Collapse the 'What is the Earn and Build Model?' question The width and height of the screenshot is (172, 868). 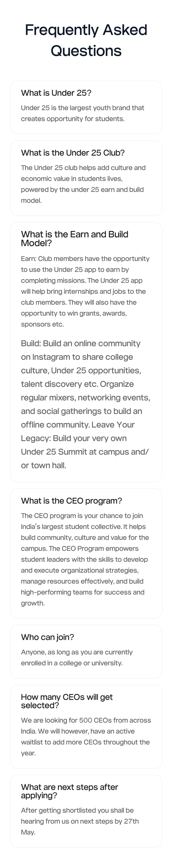click(x=75, y=238)
